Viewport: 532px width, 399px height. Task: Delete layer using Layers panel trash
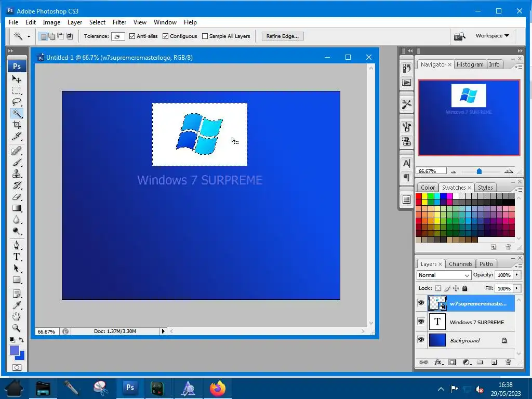(508, 362)
